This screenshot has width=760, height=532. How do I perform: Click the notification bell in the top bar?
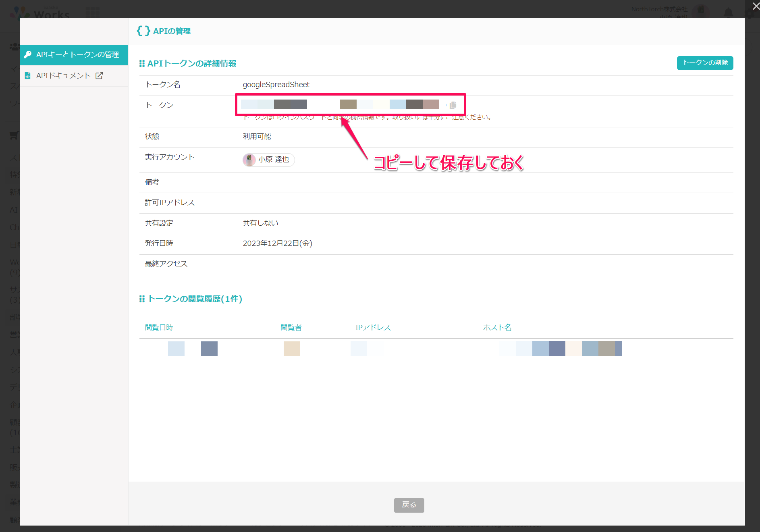point(728,12)
